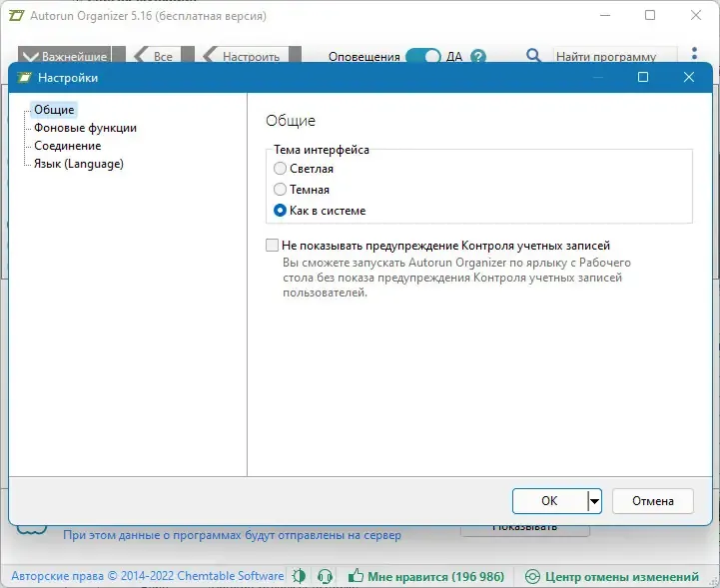Enable hiding the Контроля учетных записей warning
Screen dimensions: 720x588
point(273,246)
